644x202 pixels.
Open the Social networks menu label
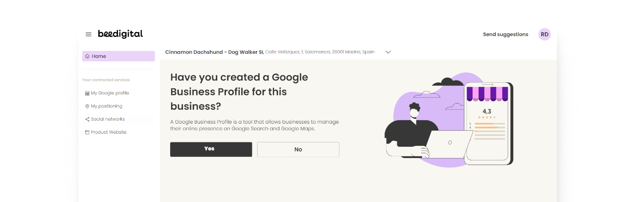(x=108, y=119)
